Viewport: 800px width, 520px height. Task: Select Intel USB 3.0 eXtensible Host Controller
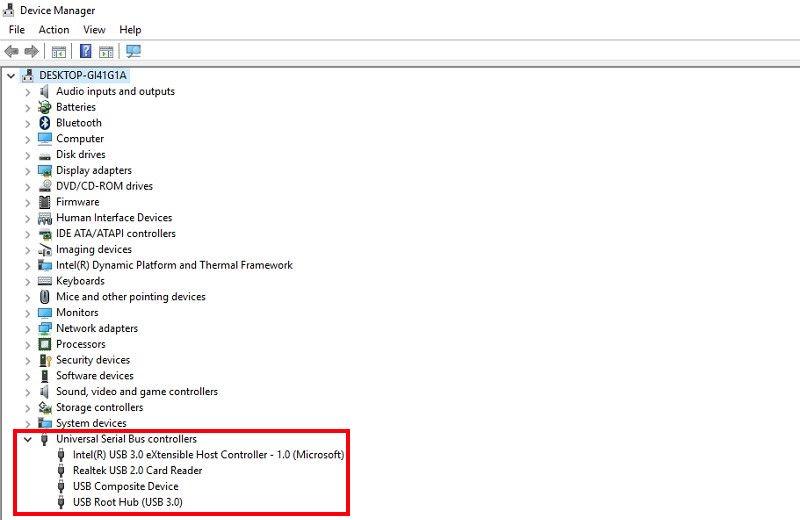click(x=208, y=454)
